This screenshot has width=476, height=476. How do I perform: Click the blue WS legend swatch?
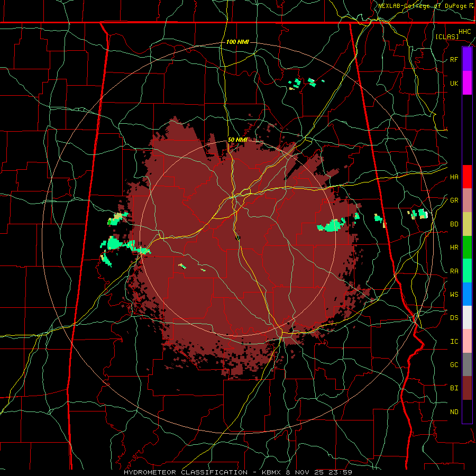pos(467,294)
